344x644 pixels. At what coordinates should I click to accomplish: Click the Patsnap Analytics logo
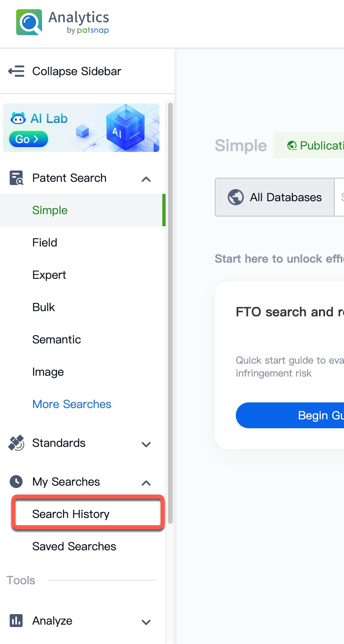61,21
